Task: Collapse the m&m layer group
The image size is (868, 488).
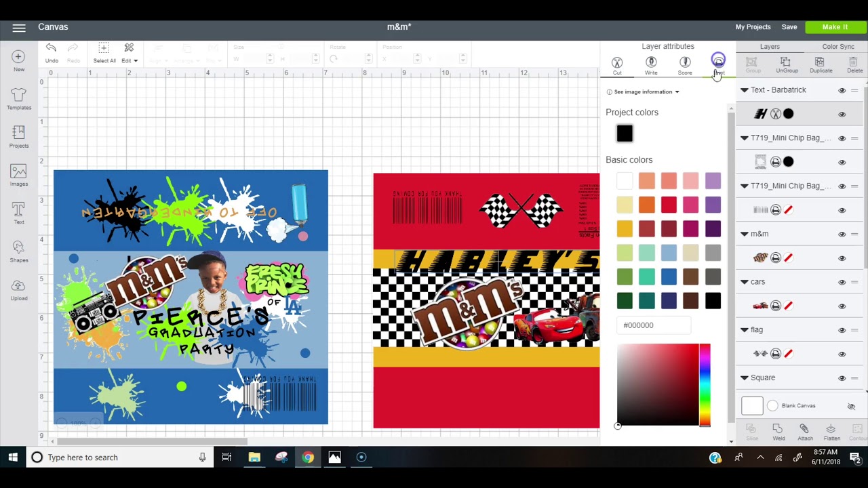Action: point(744,234)
